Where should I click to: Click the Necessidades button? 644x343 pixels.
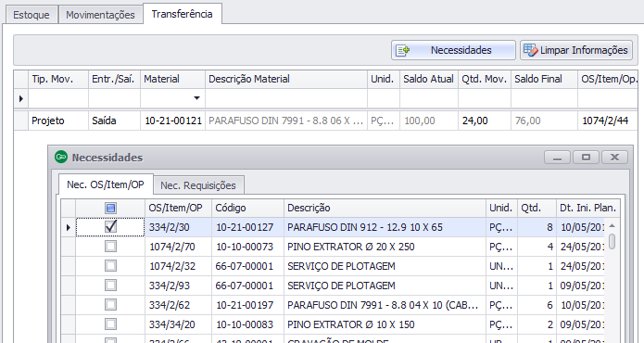(453, 50)
